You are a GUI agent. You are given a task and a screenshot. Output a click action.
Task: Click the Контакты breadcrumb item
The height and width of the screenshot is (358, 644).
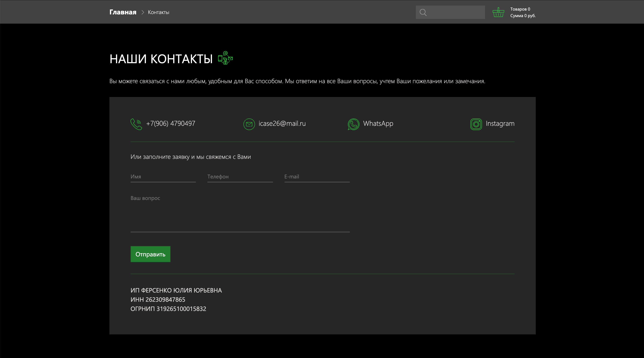[x=158, y=12]
